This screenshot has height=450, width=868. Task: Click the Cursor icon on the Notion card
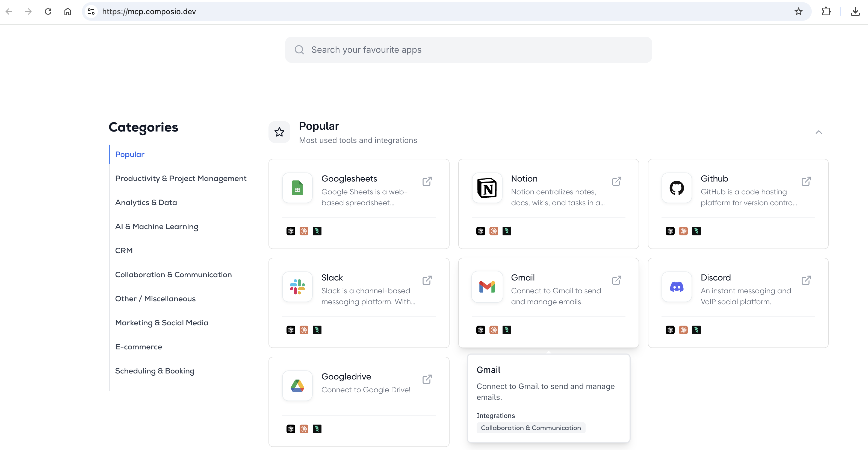point(480,231)
